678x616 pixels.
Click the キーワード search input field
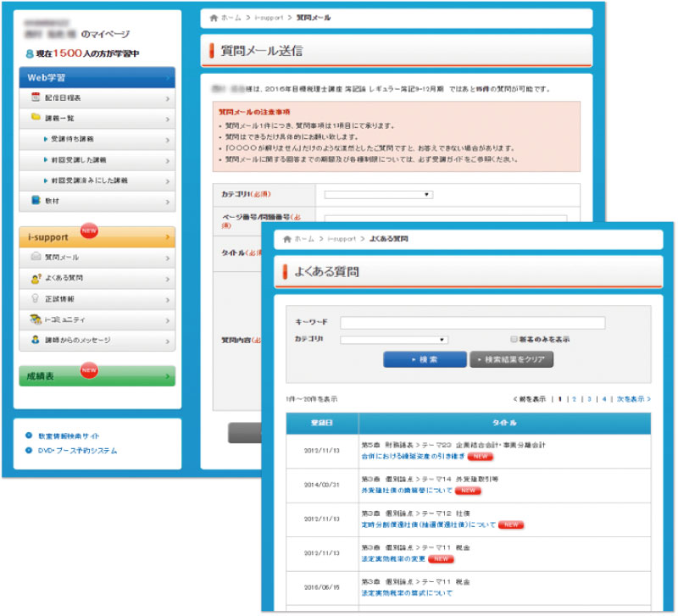[472, 323]
